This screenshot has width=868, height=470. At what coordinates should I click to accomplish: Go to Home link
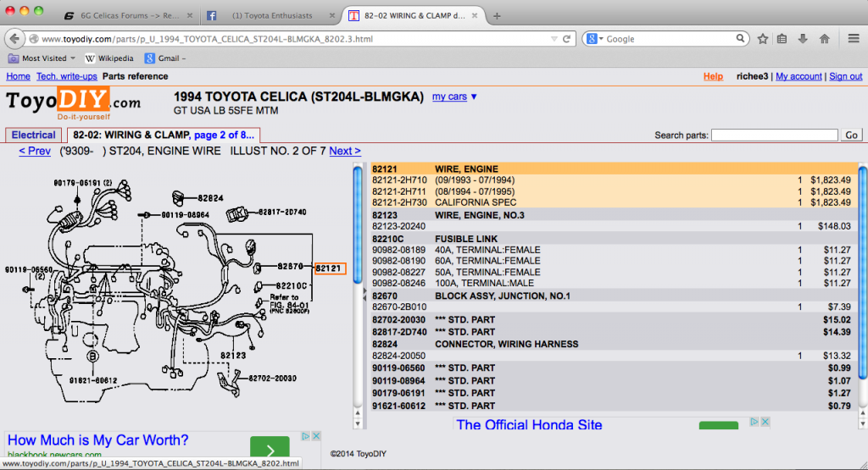click(x=19, y=76)
